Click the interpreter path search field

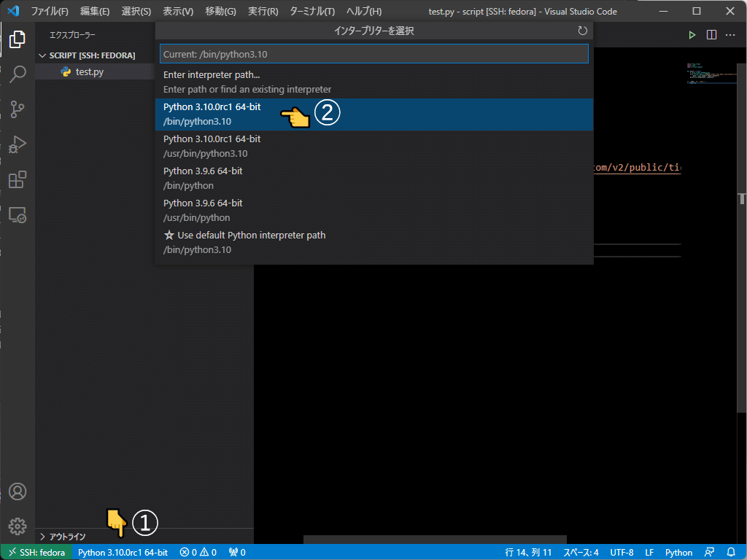374,54
